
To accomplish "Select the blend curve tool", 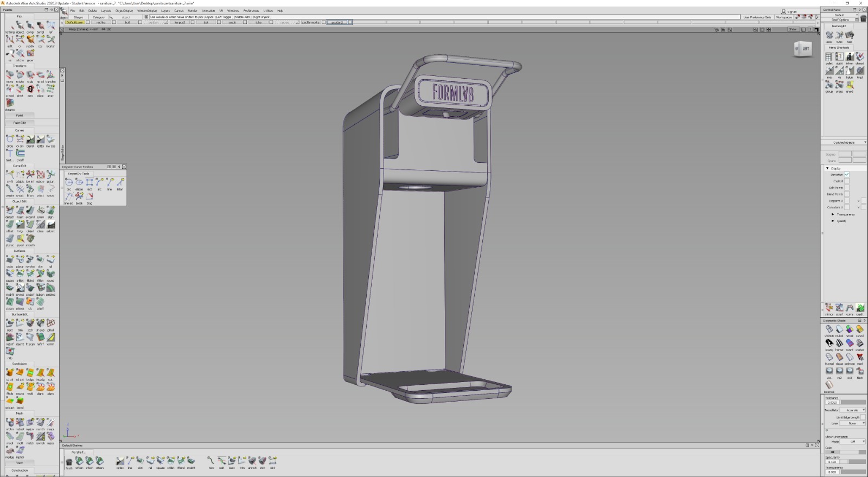I will (x=30, y=140).
